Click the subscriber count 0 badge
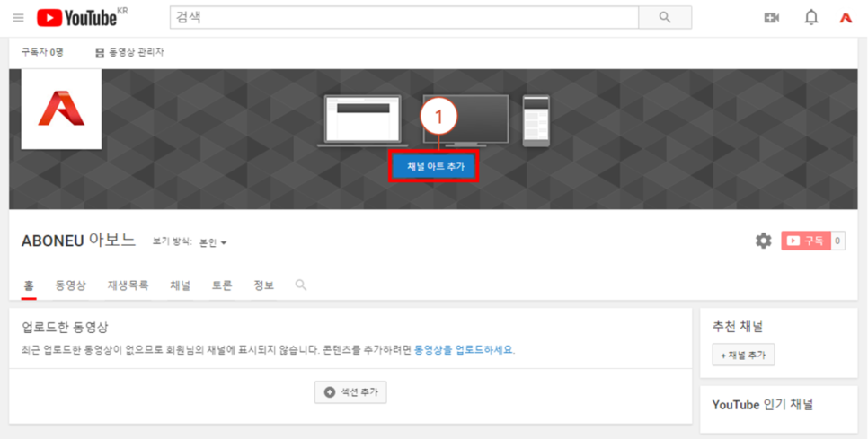The height and width of the screenshot is (439, 868). [837, 241]
